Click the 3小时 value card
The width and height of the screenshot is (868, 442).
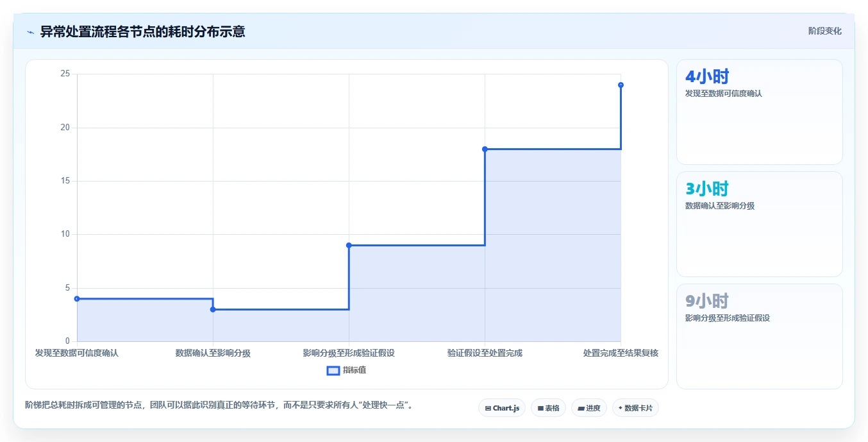click(760, 224)
